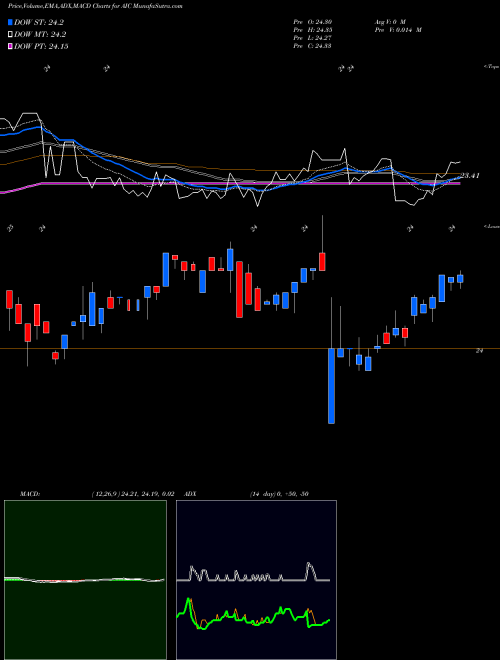The image size is (500, 660).
Task: Click the magenta DOW PT legend swatch
Action: coord(10,46)
